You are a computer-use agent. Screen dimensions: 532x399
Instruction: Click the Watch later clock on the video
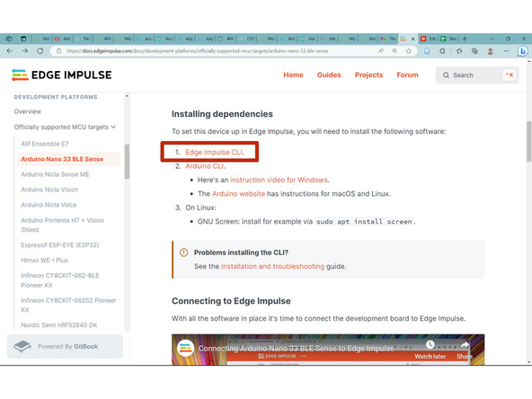point(430,345)
